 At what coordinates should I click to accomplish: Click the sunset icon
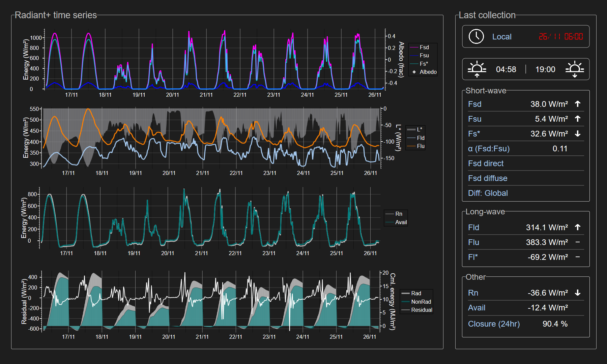pyautogui.click(x=575, y=69)
